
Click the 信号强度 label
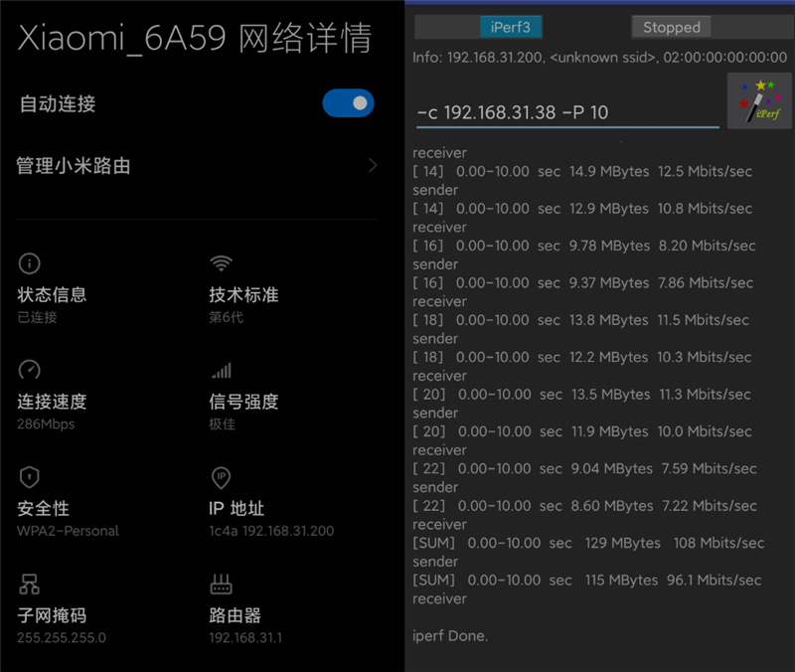click(x=243, y=402)
